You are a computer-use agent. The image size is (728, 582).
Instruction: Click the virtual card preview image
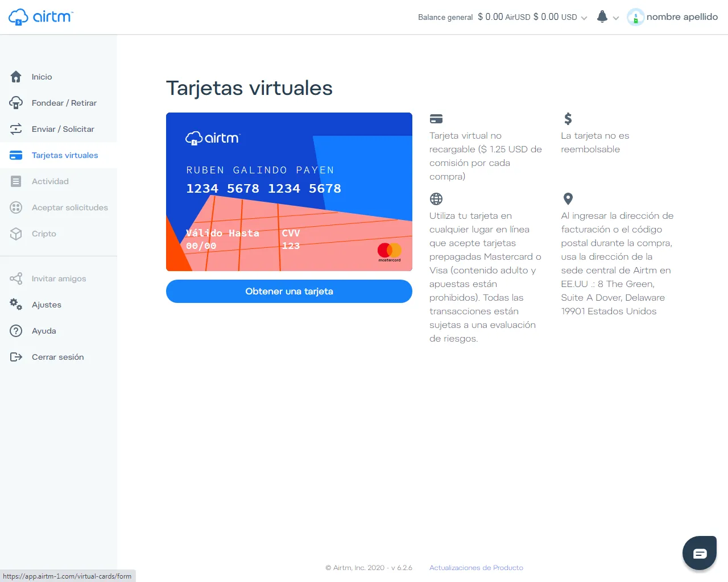[289, 192]
